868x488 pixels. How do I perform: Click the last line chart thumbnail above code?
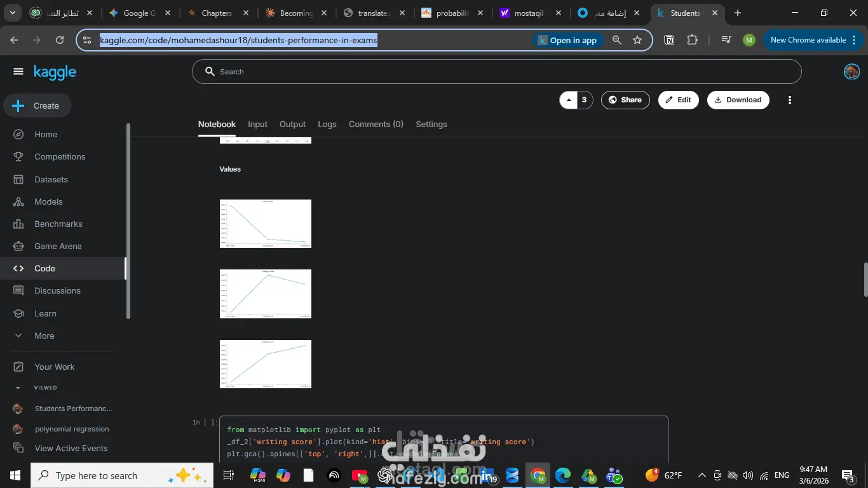click(266, 364)
